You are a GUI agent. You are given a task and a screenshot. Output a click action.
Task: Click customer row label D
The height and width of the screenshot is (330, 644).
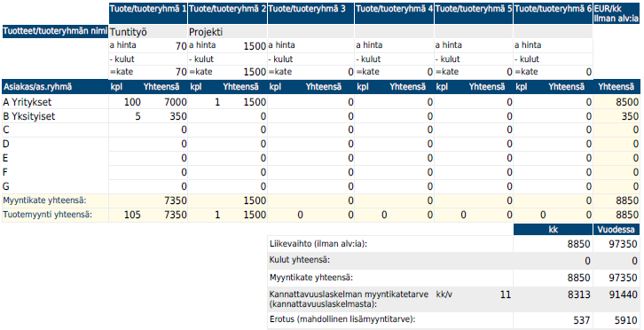pyautogui.click(x=6, y=145)
